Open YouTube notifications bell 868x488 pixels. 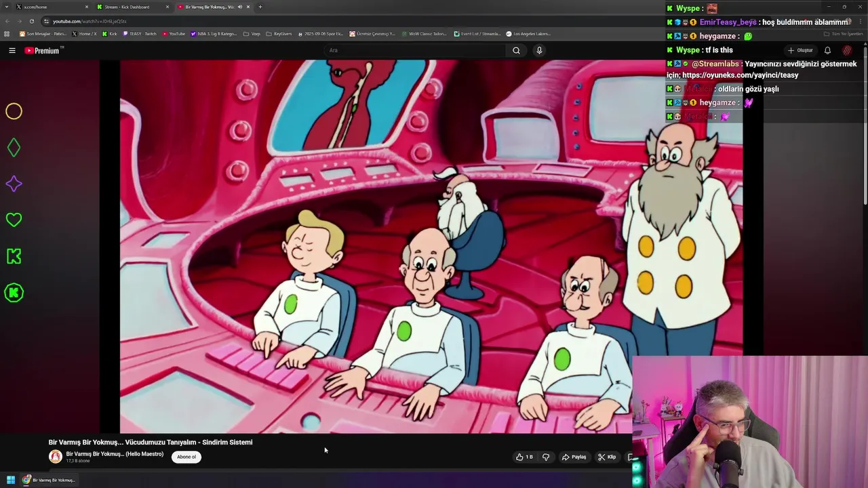pyautogui.click(x=827, y=50)
